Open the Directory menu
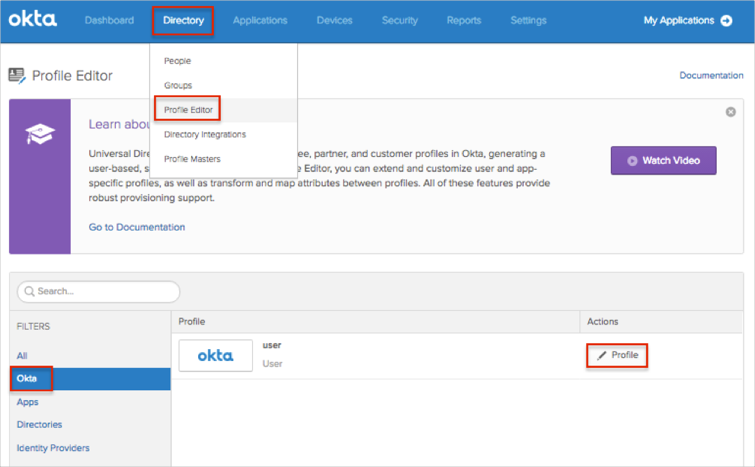The image size is (755, 467). click(x=183, y=20)
